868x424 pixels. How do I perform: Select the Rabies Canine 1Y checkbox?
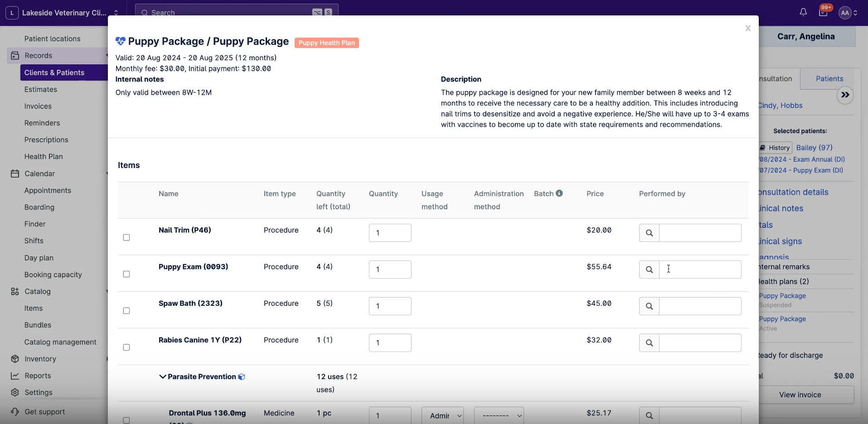click(126, 347)
